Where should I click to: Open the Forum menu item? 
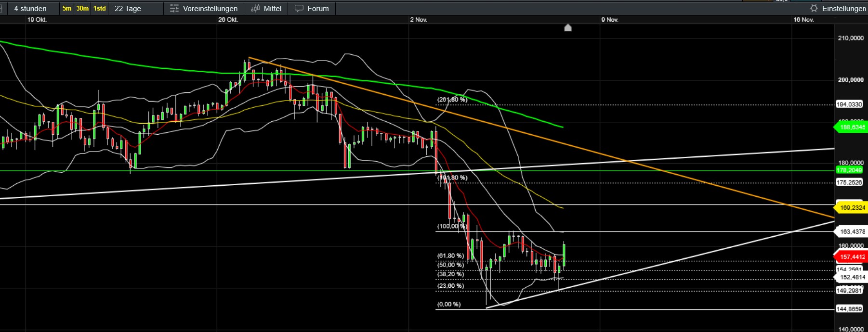pyautogui.click(x=318, y=9)
